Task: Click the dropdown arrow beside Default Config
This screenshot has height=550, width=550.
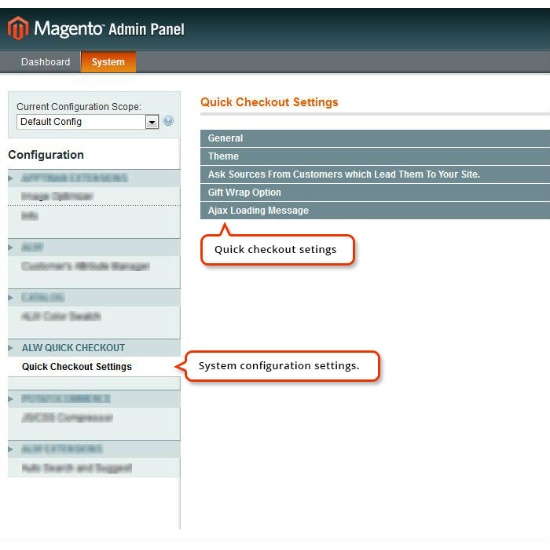Action: [152, 122]
